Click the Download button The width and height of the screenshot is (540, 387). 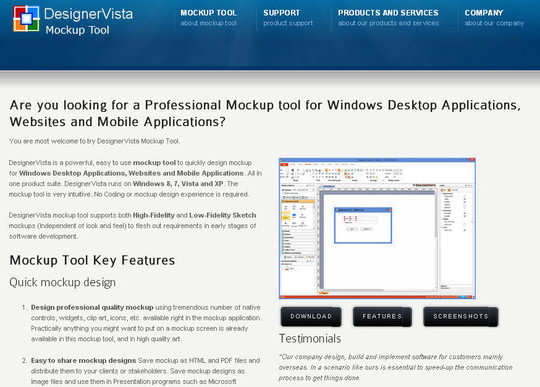311,316
